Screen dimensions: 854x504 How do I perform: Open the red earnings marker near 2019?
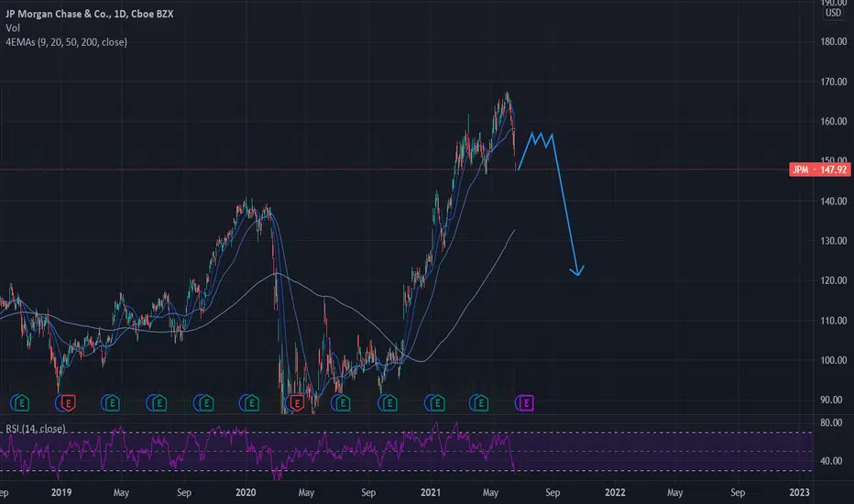[x=68, y=403]
